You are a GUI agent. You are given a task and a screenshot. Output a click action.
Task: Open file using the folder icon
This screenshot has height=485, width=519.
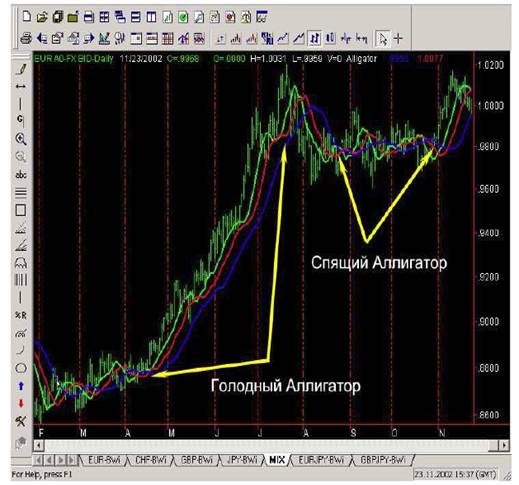point(42,17)
